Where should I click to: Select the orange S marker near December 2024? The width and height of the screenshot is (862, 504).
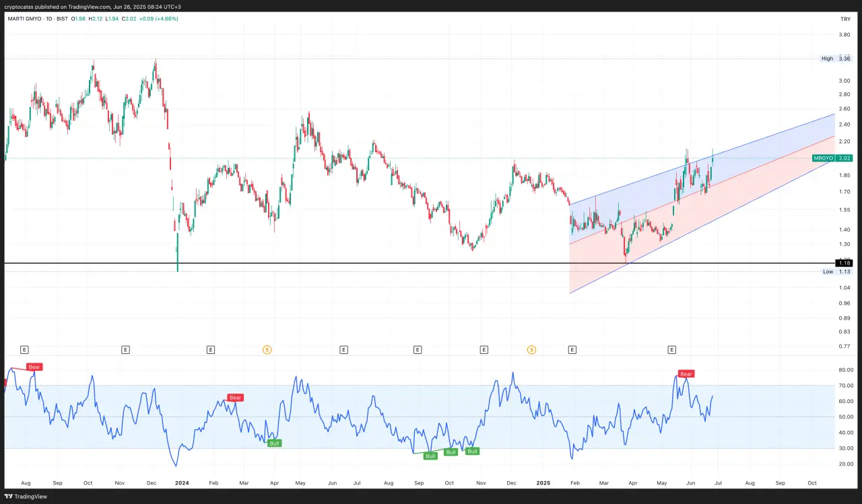[531, 350]
